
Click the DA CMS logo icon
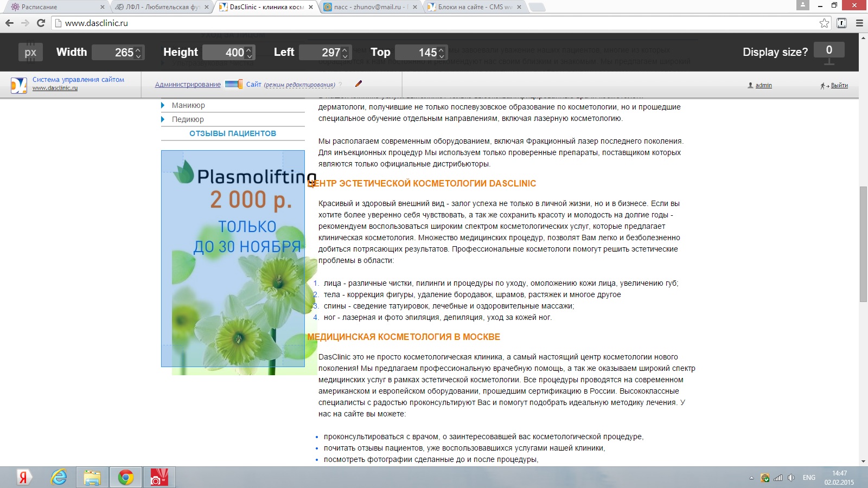click(18, 85)
